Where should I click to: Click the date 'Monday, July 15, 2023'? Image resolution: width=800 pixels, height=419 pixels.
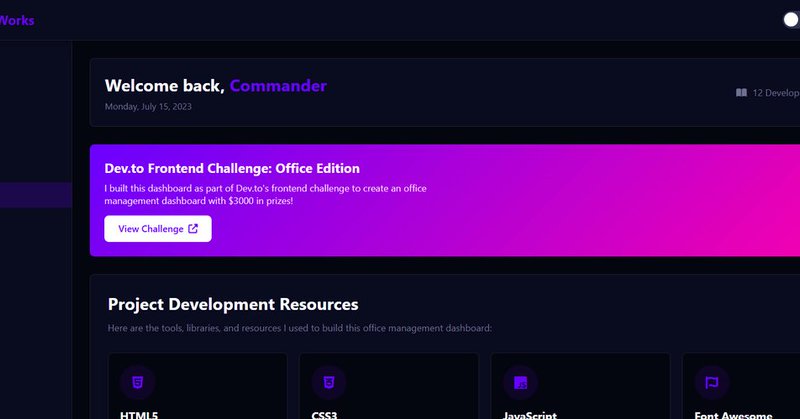pos(148,107)
